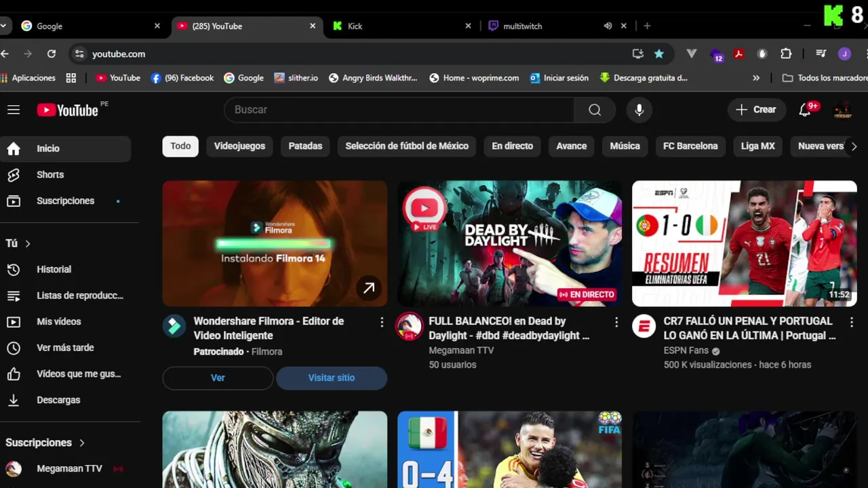Mute the multitwitch tab audio
The image size is (868, 488).
point(608,26)
